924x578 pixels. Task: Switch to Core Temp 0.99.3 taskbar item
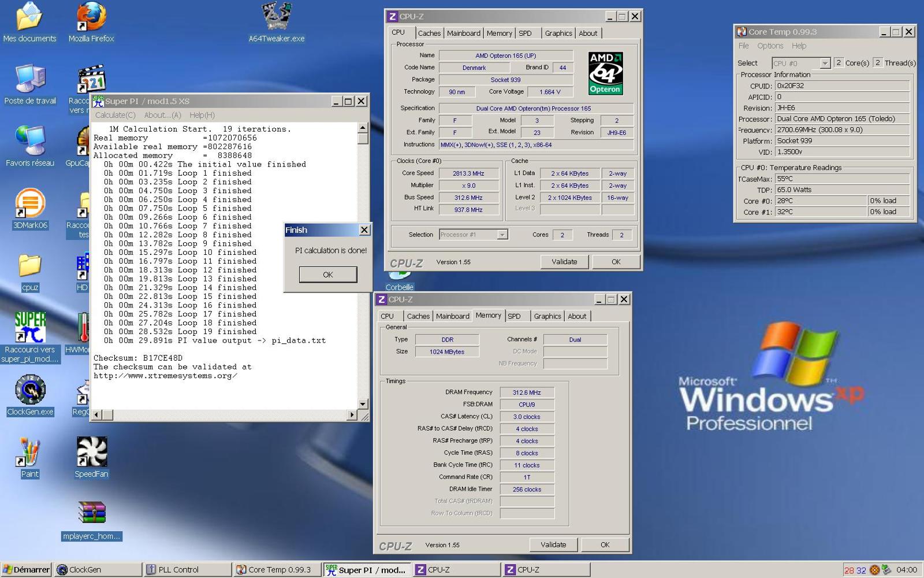pos(277,570)
